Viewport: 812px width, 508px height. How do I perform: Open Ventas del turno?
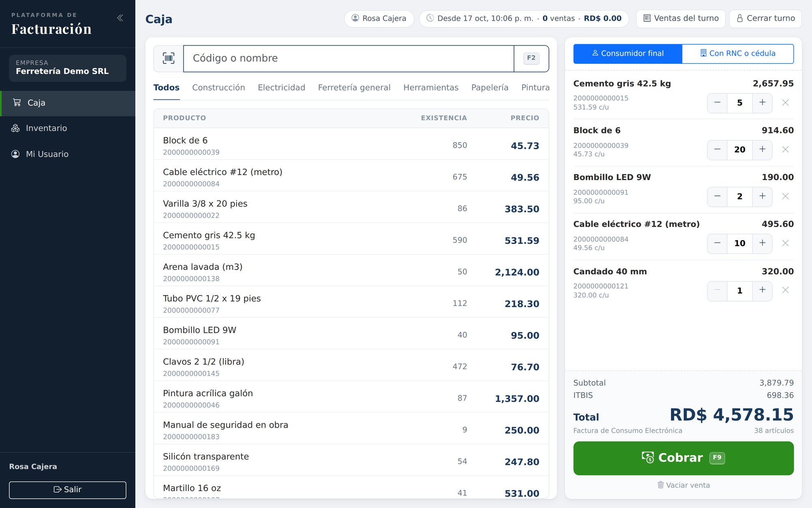(x=681, y=19)
